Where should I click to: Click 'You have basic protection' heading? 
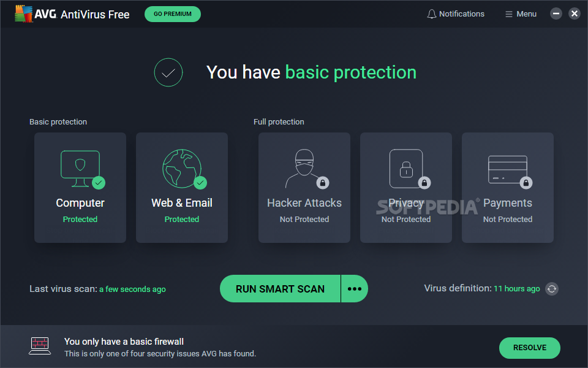tap(311, 72)
